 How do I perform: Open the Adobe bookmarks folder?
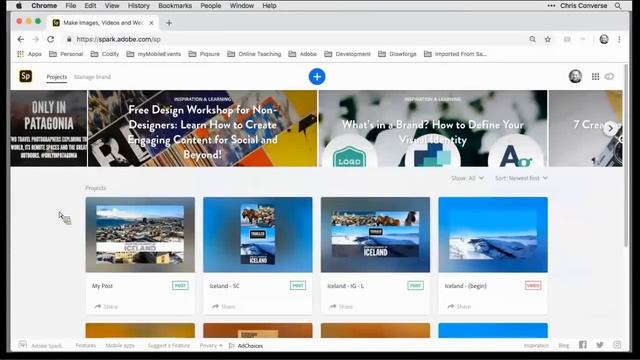tap(303, 54)
